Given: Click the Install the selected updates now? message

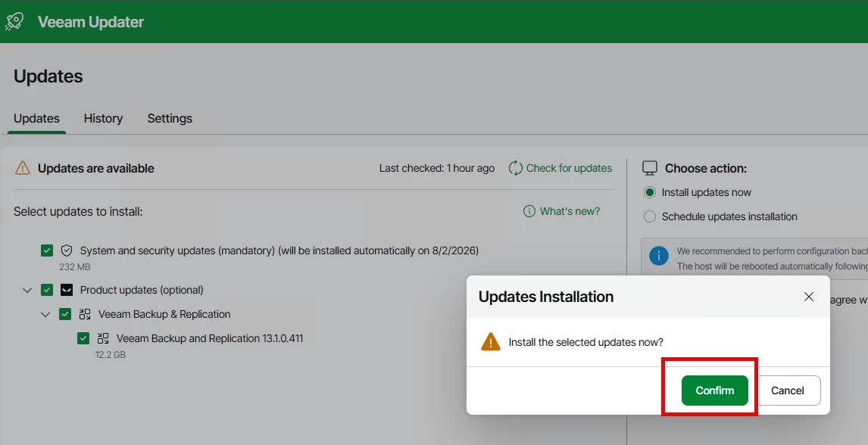Looking at the screenshot, I should tap(585, 342).
